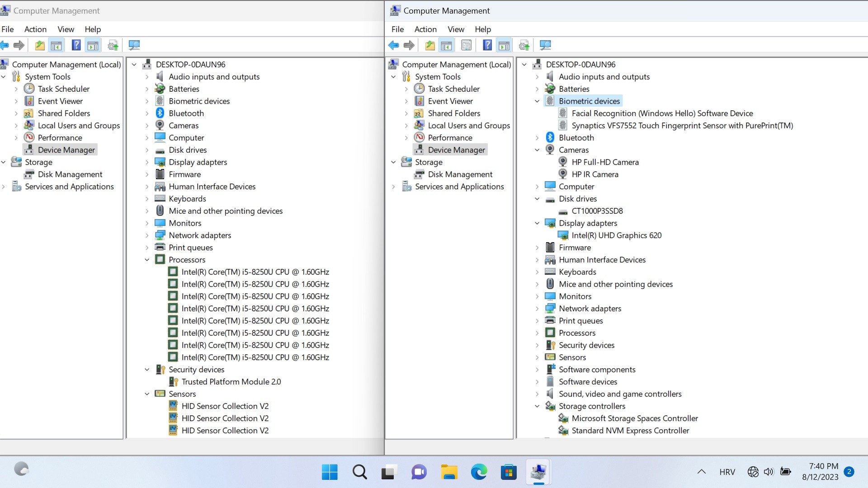This screenshot has height=488, width=868.
Task: Select Device Manager in right window
Action: pos(457,150)
